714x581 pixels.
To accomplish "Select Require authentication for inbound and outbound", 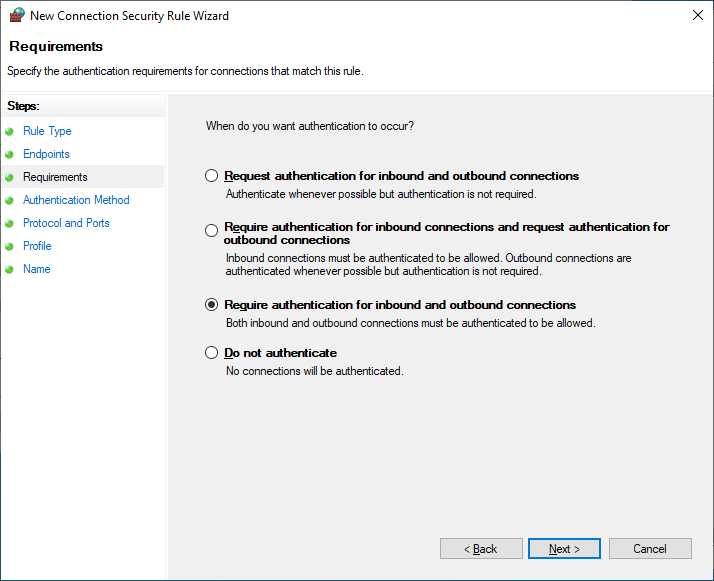I will 211,305.
